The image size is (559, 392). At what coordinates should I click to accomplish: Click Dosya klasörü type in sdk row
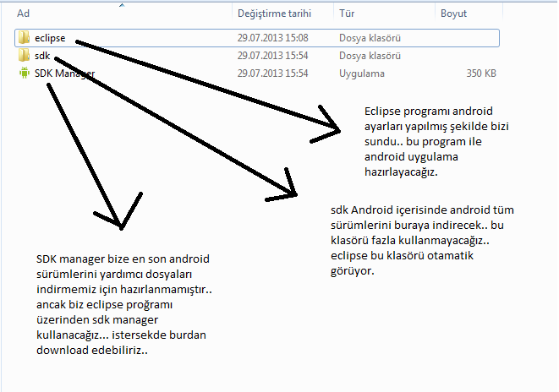370,56
